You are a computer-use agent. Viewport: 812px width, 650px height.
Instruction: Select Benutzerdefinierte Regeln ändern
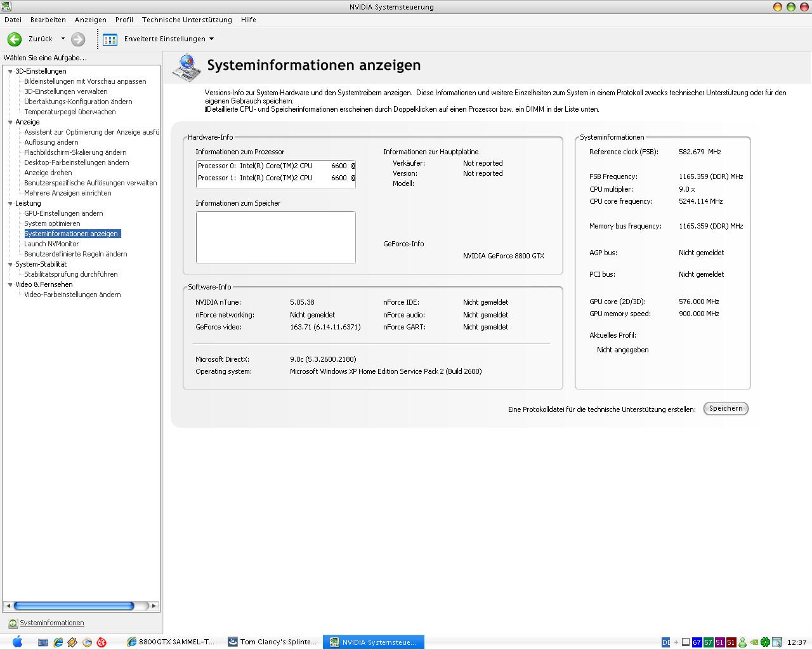click(75, 254)
